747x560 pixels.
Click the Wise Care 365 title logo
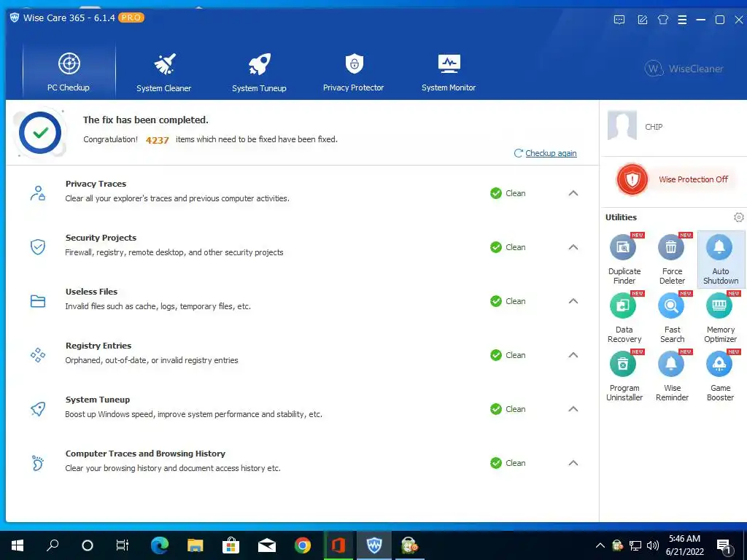point(15,18)
